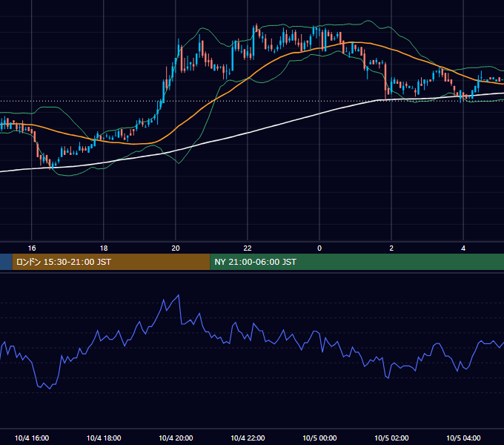Click the blue session segment before ロンドン

[6, 262]
